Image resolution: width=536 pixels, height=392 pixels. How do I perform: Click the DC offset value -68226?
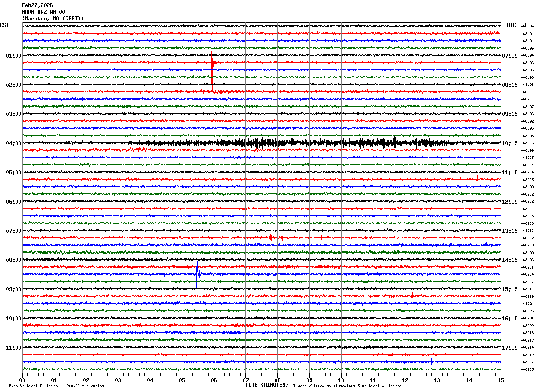[528, 311]
